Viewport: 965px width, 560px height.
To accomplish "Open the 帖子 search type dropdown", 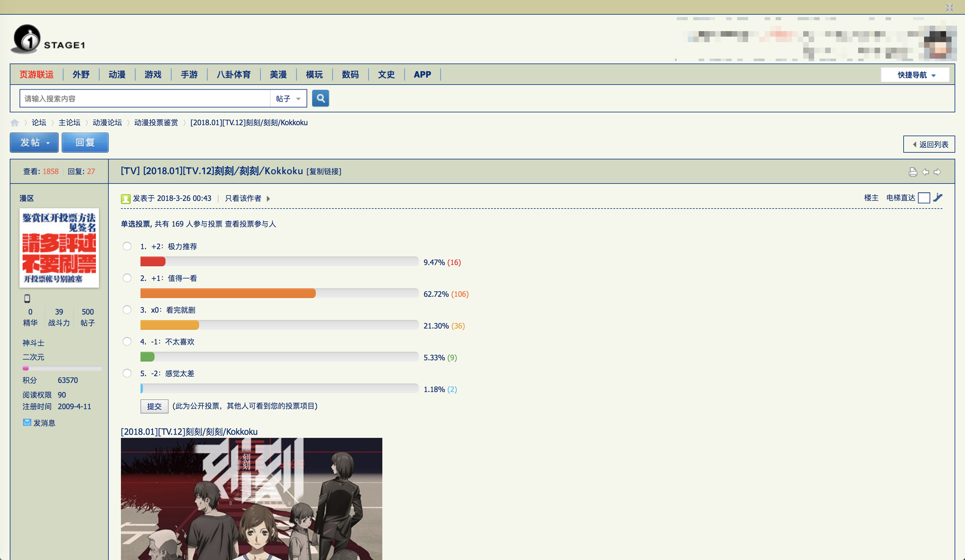I will (288, 98).
